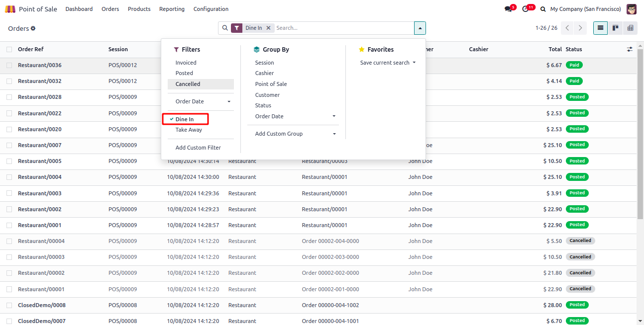Sort by the Cashier column header
644x325 pixels.
pyautogui.click(x=478, y=49)
